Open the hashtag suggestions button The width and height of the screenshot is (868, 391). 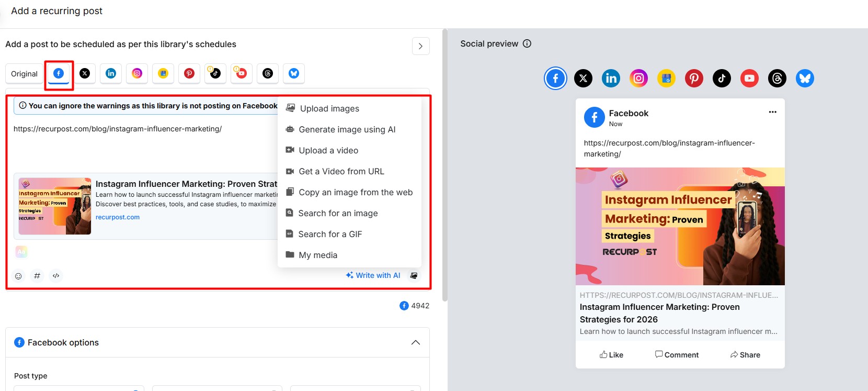click(37, 276)
